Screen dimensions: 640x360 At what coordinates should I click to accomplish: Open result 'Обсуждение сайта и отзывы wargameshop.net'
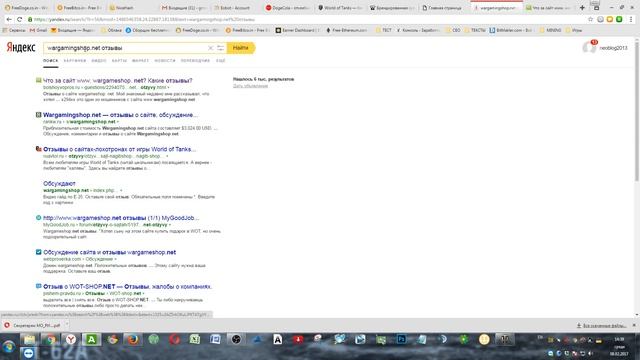109,252
